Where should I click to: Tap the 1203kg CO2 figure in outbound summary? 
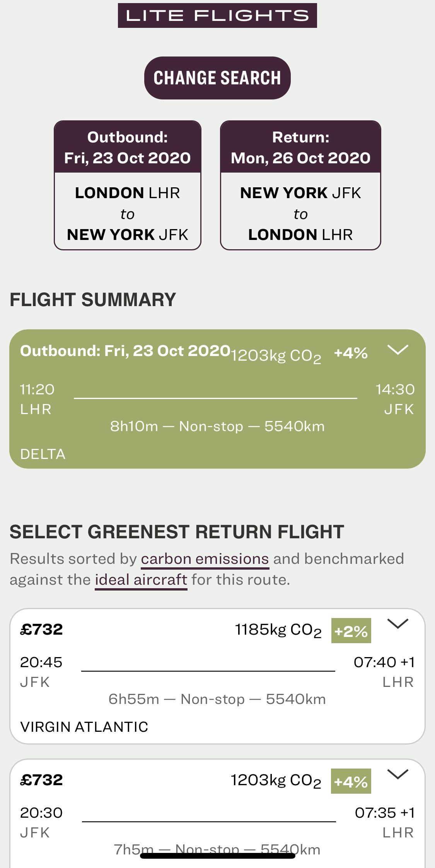[x=276, y=356]
